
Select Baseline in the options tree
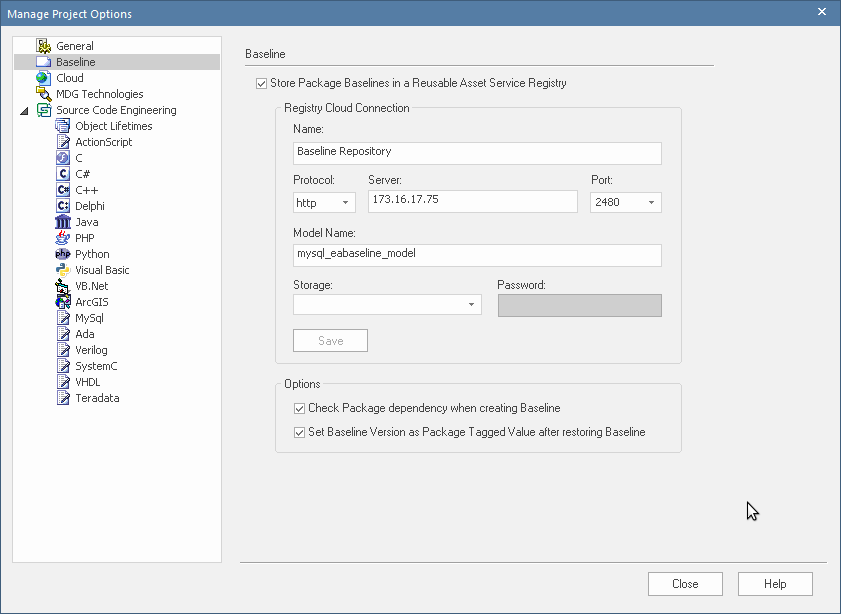tap(75, 62)
